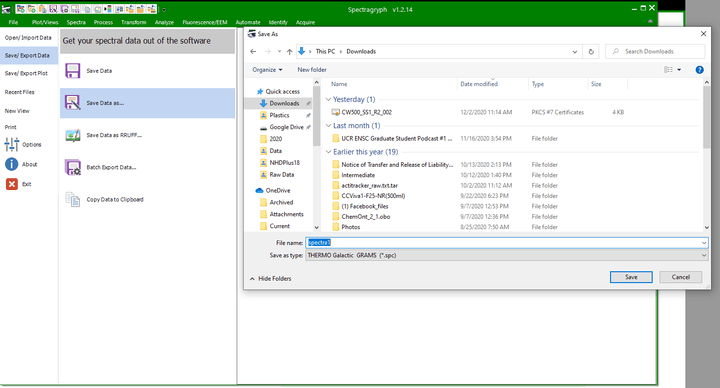Select the CW500_SS1_R2_002 file
Screen dimensions: 720x388
366,112
